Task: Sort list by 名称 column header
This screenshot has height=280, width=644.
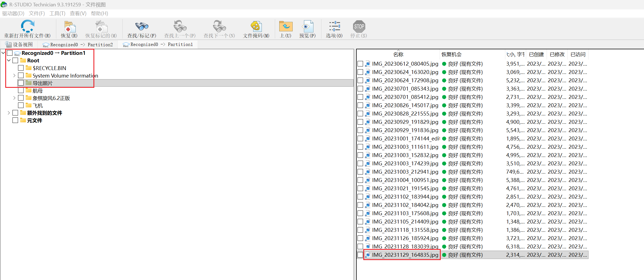Action: point(398,55)
